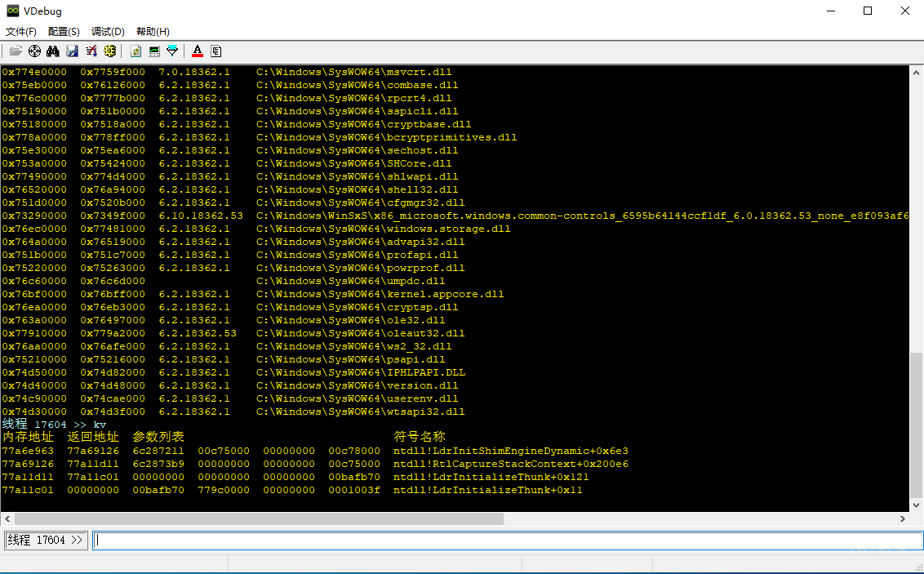The width and height of the screenshot is (924, 574).
Task: Click the bcryptprimitives.dll module path
Action: point(387,137)
